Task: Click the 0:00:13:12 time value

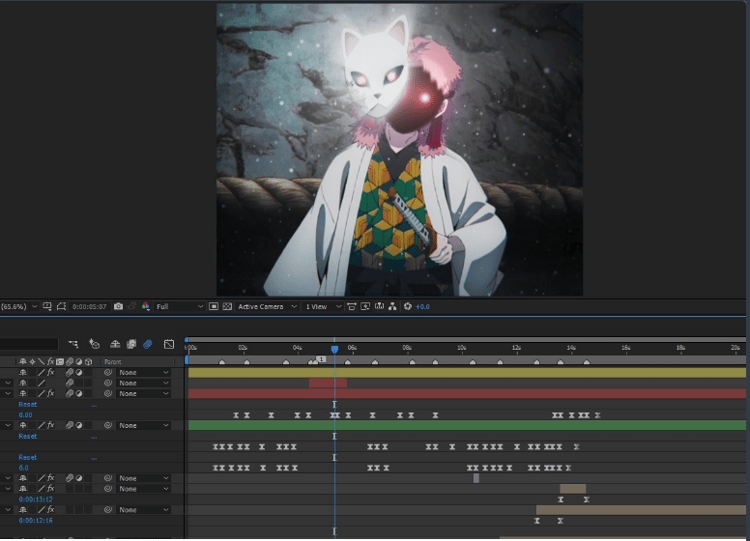Action: 35,499
